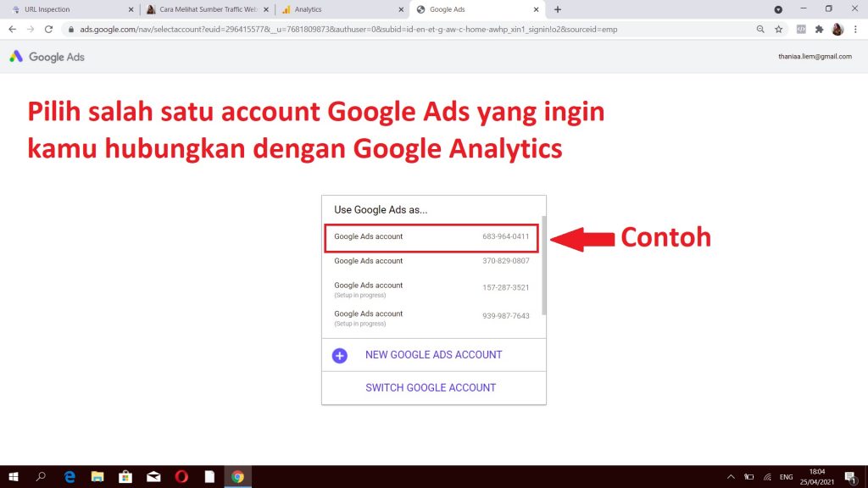Image resolution: width=868 pixels, height=488 pixels.
Task: Close the Analytics tab
Action: coord(401,9)
